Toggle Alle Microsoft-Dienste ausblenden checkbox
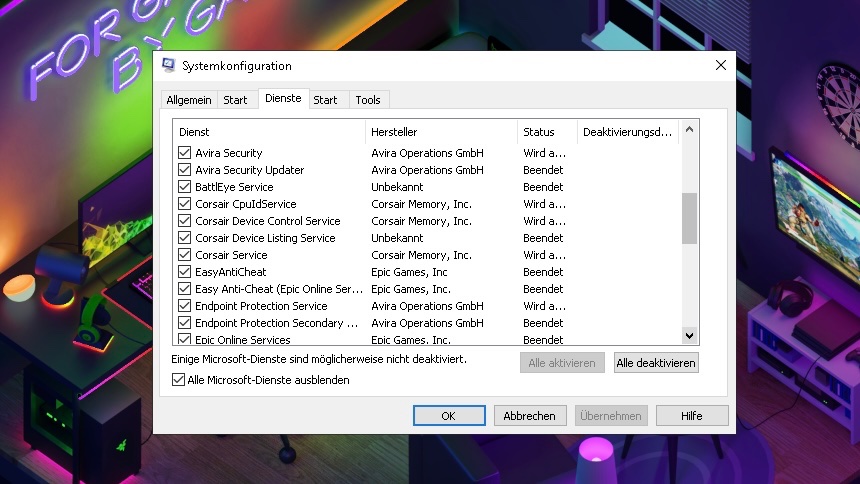 [178, 380]
